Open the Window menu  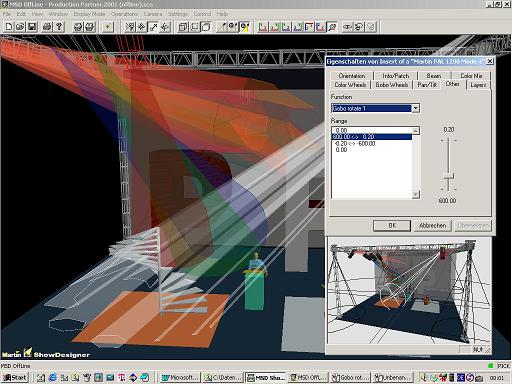click(58, 14)
